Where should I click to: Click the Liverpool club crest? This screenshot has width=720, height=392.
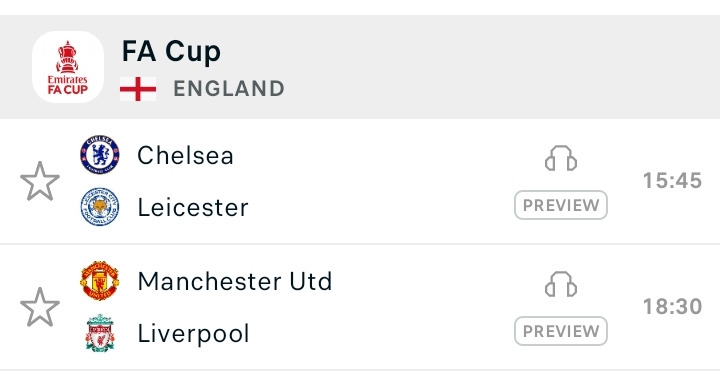100,333
